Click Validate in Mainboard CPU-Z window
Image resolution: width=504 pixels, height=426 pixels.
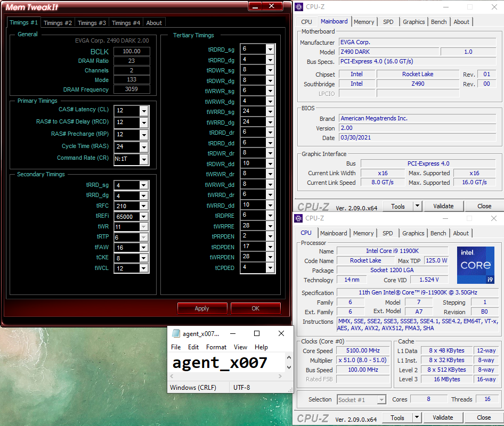coord(444,206)
